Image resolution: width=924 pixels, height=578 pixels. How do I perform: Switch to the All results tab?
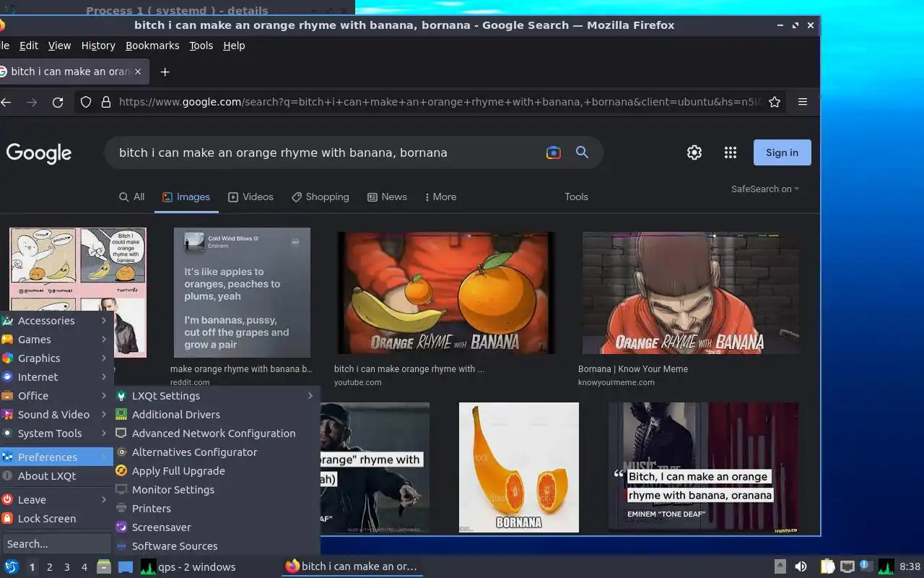pos(132,197)
